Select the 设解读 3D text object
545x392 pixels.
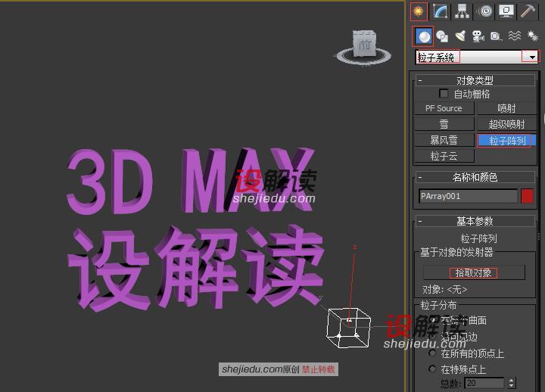click(195, 268)
